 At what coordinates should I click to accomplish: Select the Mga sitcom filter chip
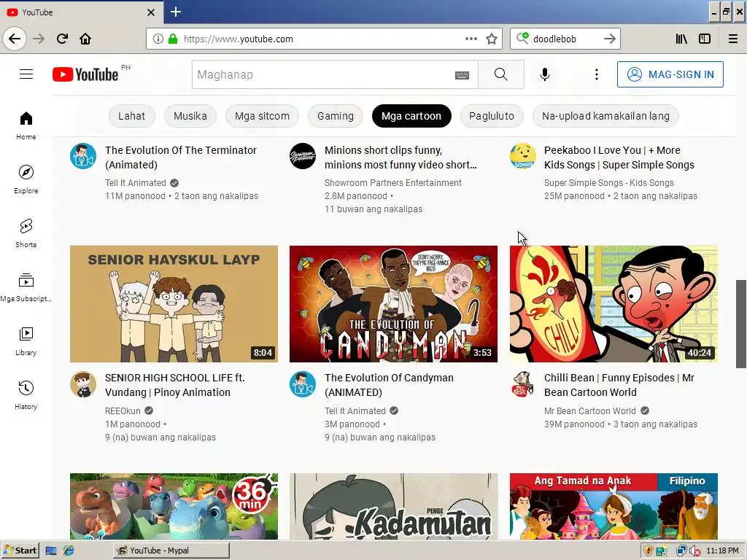[262, 116]
